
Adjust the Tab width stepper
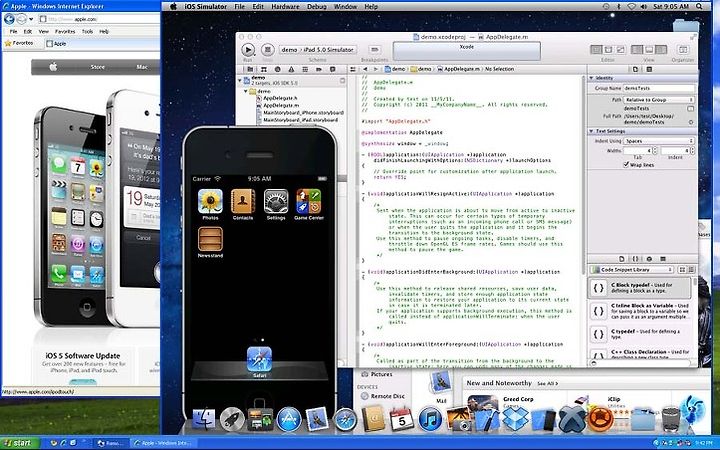(655, 150)
